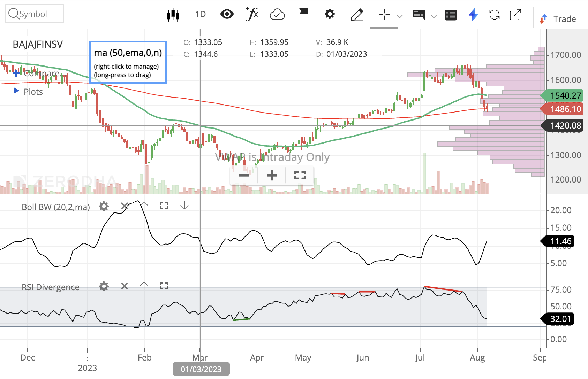Toggle the eye display views icon
588x379 pixels.
tap(227, 14)
